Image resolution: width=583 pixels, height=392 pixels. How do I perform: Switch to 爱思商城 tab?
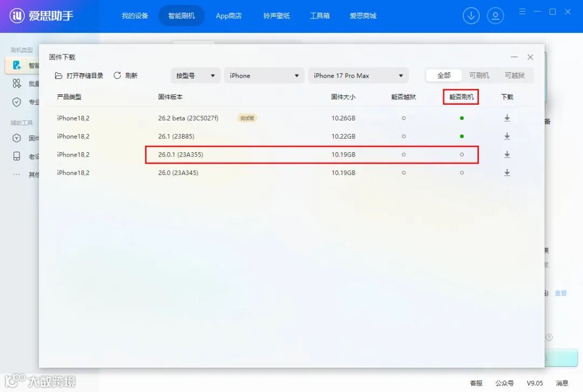coord(363,16)
